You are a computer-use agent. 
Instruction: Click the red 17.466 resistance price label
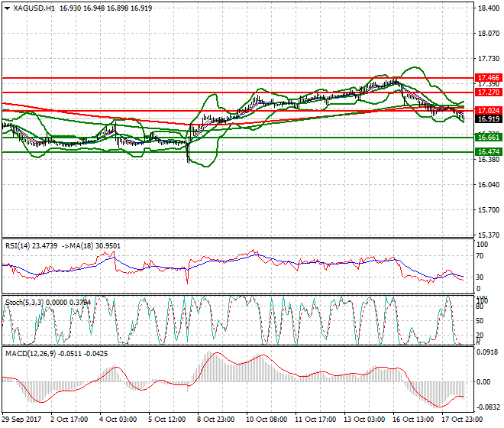(x=488, y=77)
